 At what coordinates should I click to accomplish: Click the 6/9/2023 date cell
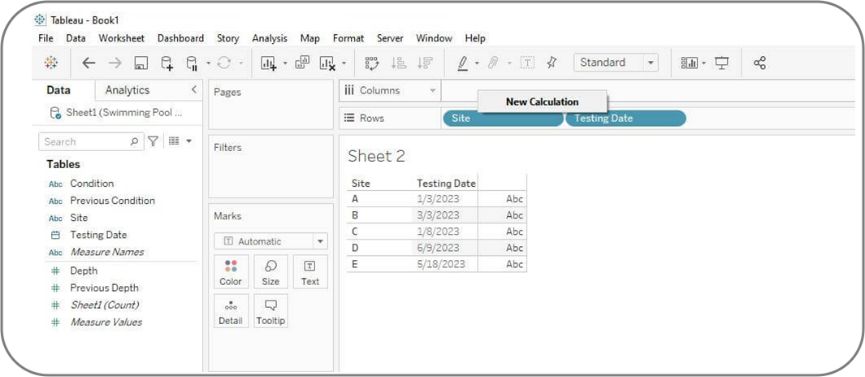coord(438,248)
